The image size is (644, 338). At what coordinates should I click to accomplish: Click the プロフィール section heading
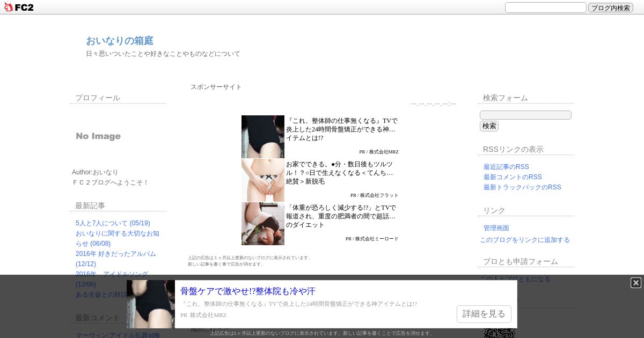coord(98,98)
